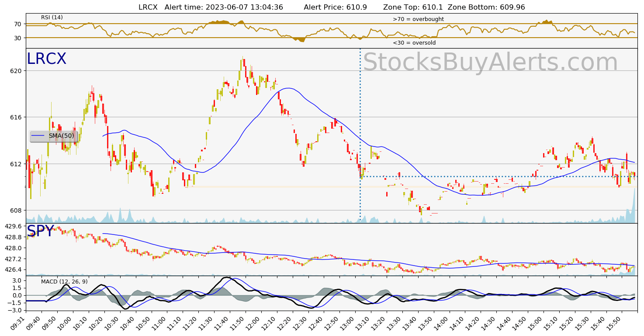The width and height of the screenshot is (644, 336).
Task: Click the 15:50 time axis label
Action: pos(614,323)
